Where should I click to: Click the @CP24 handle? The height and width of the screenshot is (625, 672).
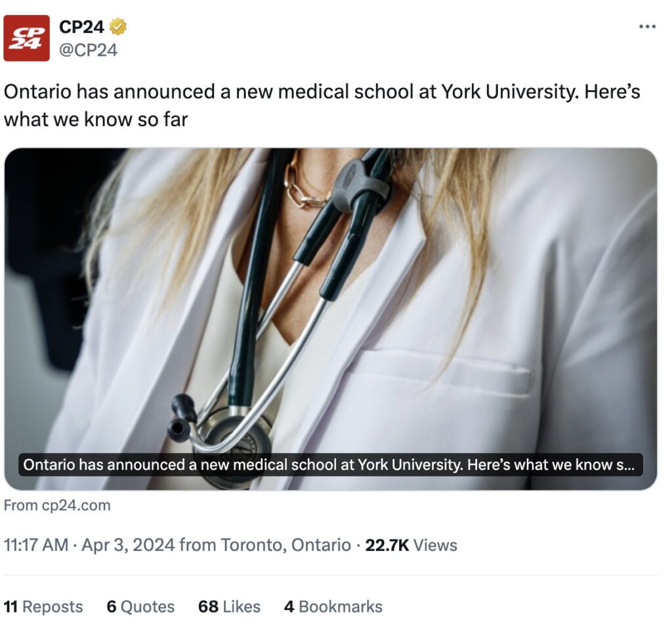coord(88,50)
